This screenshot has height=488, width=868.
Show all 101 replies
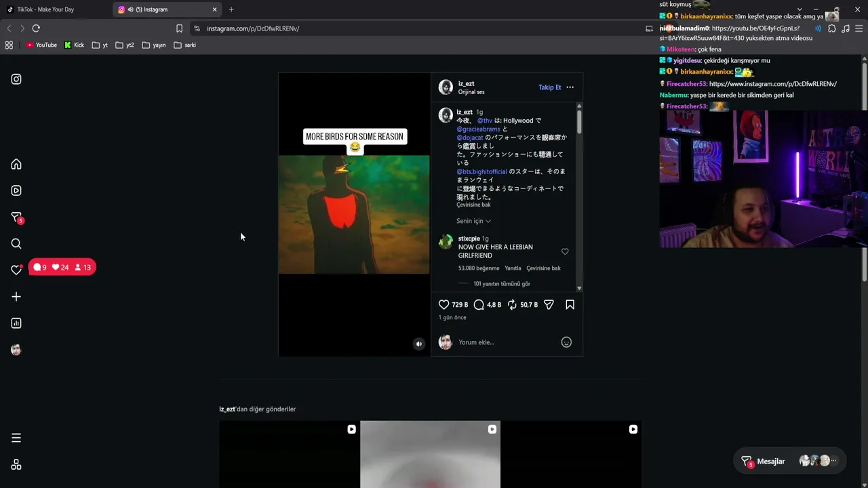[502, 284]
